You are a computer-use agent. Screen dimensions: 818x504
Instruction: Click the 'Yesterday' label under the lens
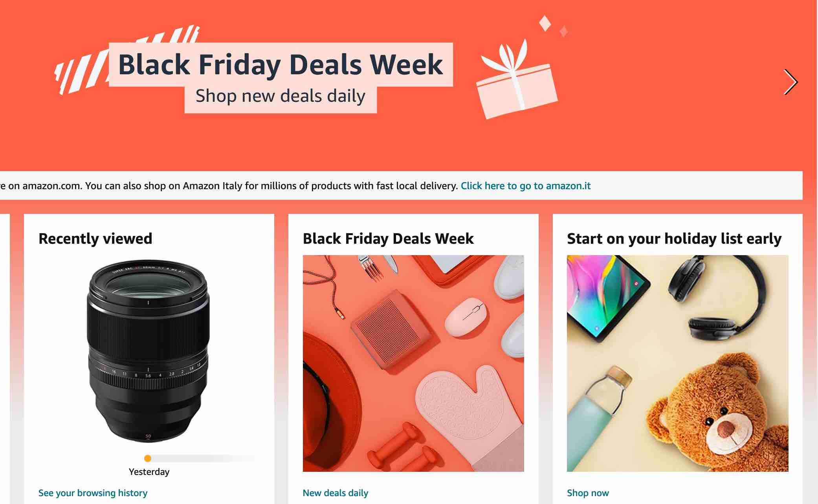click(149, 472)
